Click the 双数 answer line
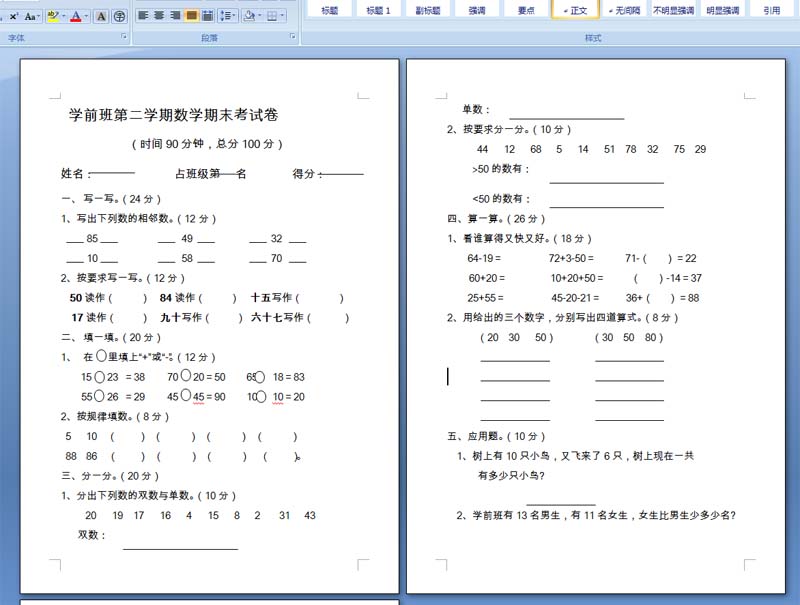Image resolution: width=800 pixels, height=605 pixels. 181,548
